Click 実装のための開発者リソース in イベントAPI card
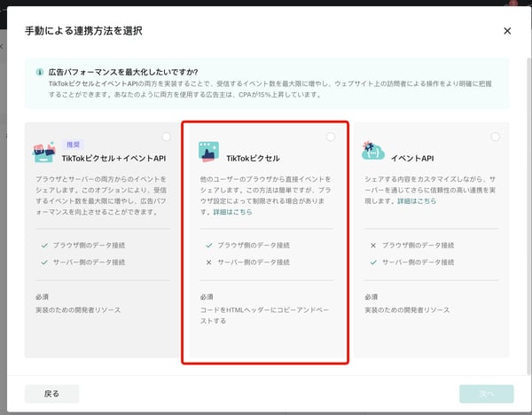 click(x=407, y=310)
